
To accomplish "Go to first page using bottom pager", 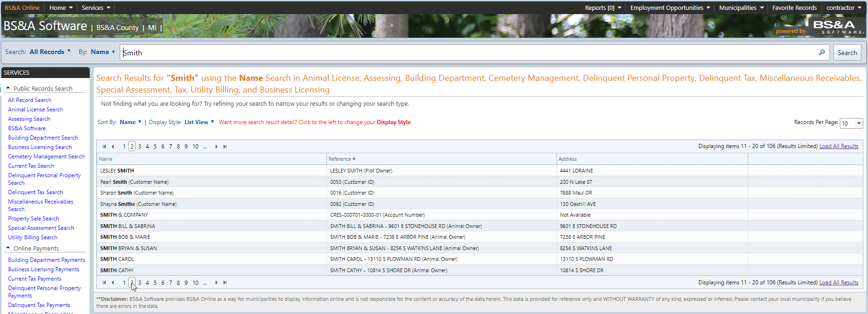I will coord(104,283).
